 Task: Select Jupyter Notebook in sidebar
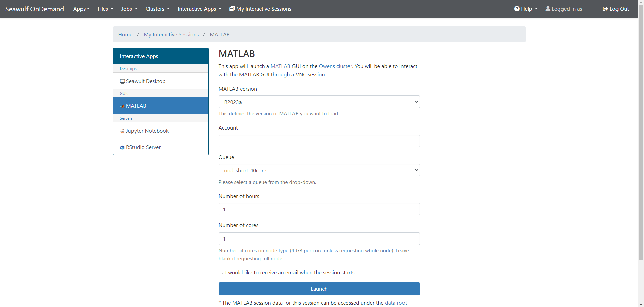click(x=161, y=131)
